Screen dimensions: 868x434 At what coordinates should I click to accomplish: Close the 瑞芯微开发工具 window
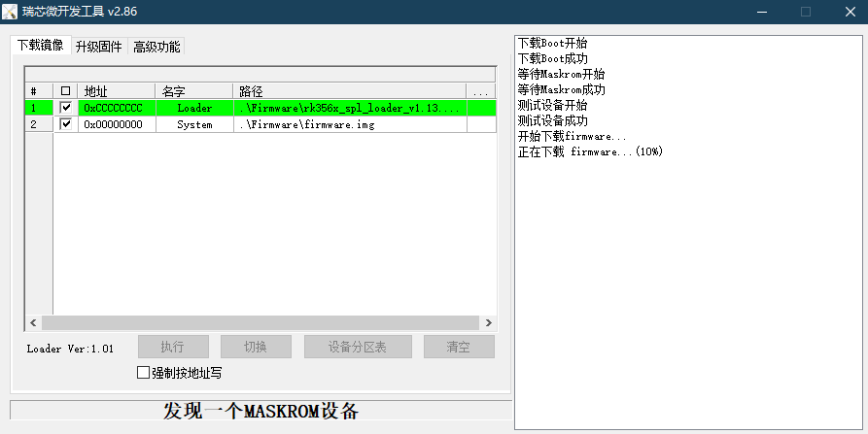click(851, 12)
